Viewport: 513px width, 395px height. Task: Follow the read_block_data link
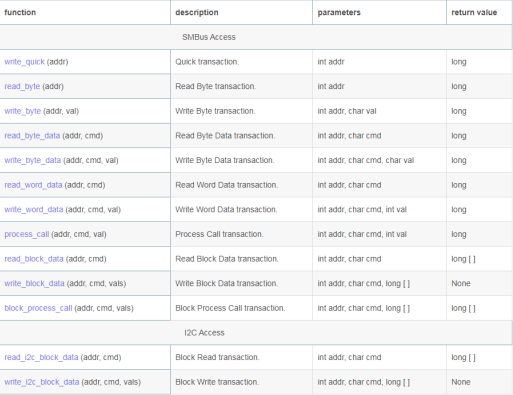34,259
